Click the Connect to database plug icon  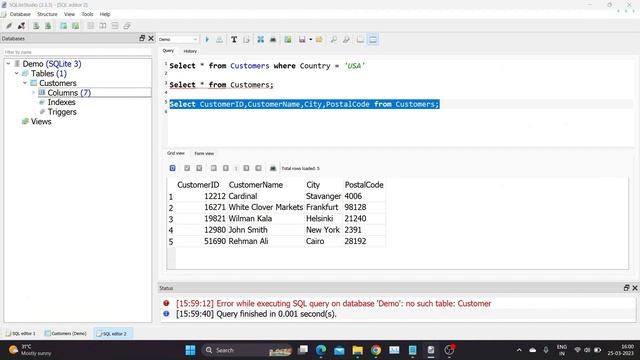[x=9, y=26]
